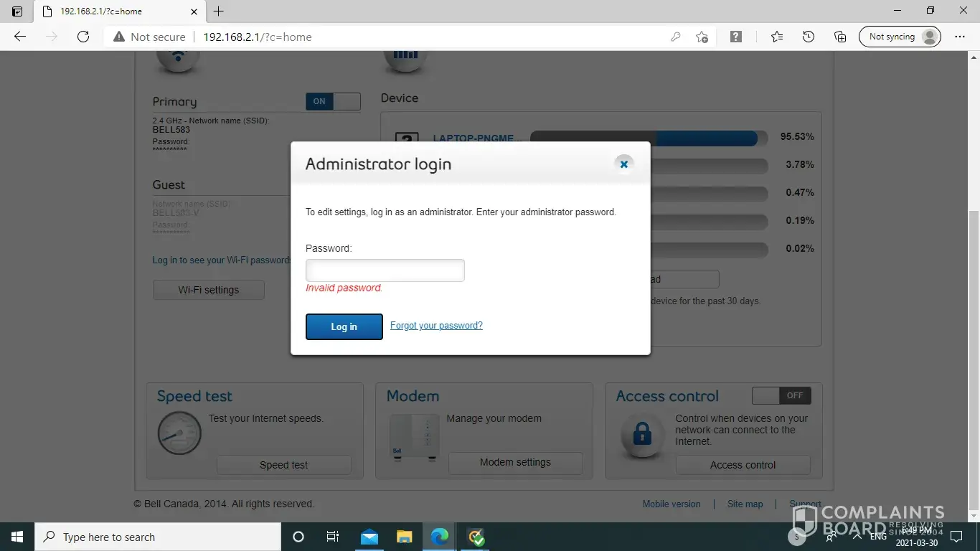
Task: Click the usage chart icon above Device
Action: [405, 62]
